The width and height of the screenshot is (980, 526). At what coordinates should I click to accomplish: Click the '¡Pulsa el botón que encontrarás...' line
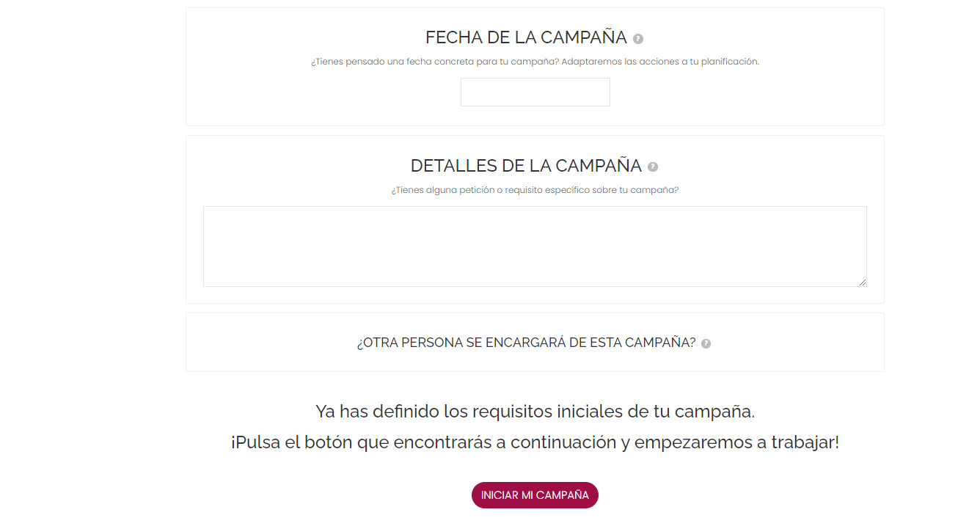click(x=535, y=443)
